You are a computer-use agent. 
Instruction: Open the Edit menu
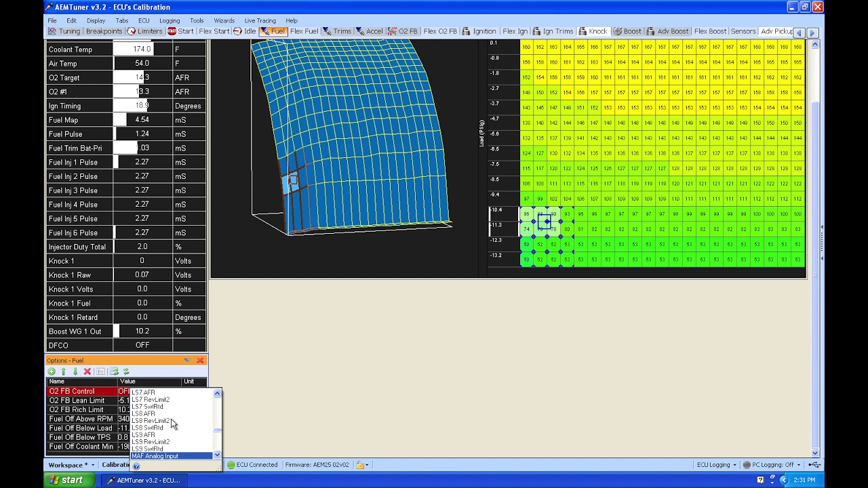click(x=71, y=20)
